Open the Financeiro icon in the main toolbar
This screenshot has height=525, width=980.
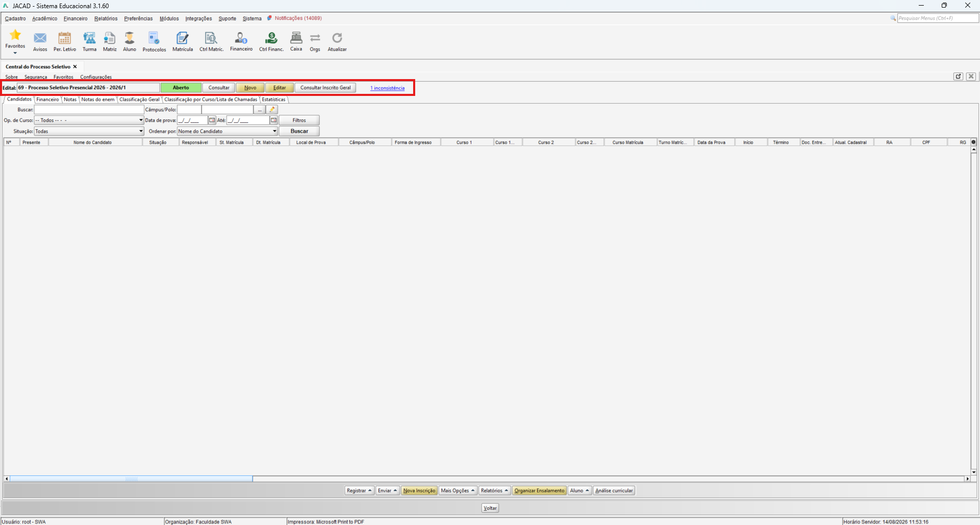point(241,38)
